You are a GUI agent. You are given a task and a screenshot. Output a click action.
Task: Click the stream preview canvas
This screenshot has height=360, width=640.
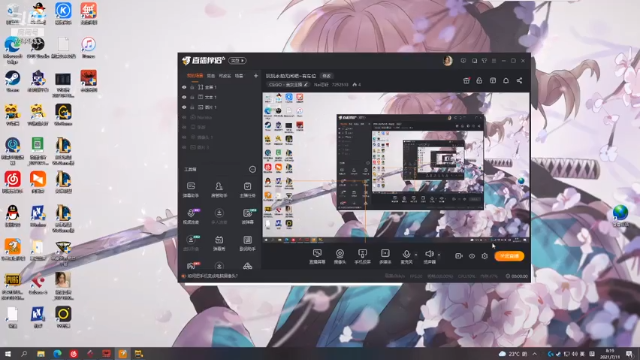396,167
